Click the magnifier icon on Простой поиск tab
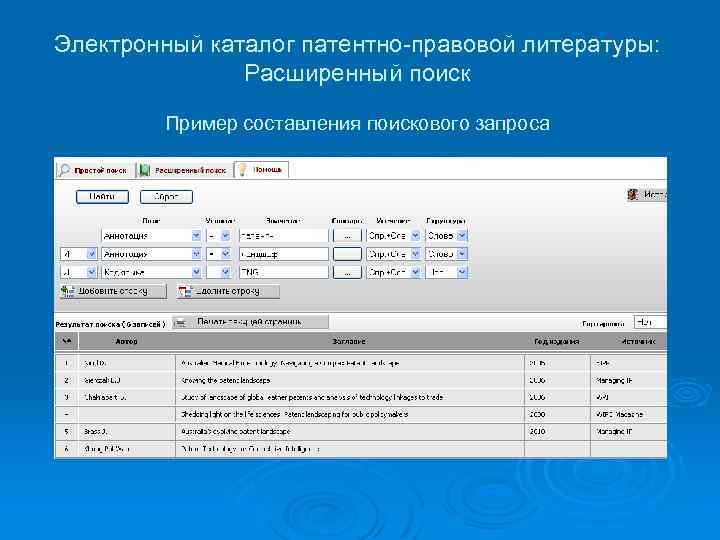 [64, 170]
